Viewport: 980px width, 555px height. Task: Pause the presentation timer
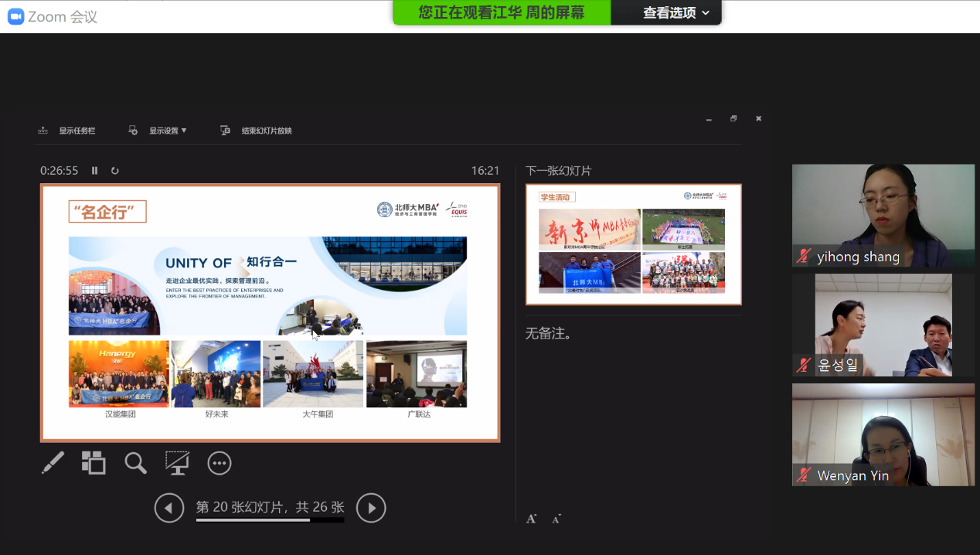[94, 170]
